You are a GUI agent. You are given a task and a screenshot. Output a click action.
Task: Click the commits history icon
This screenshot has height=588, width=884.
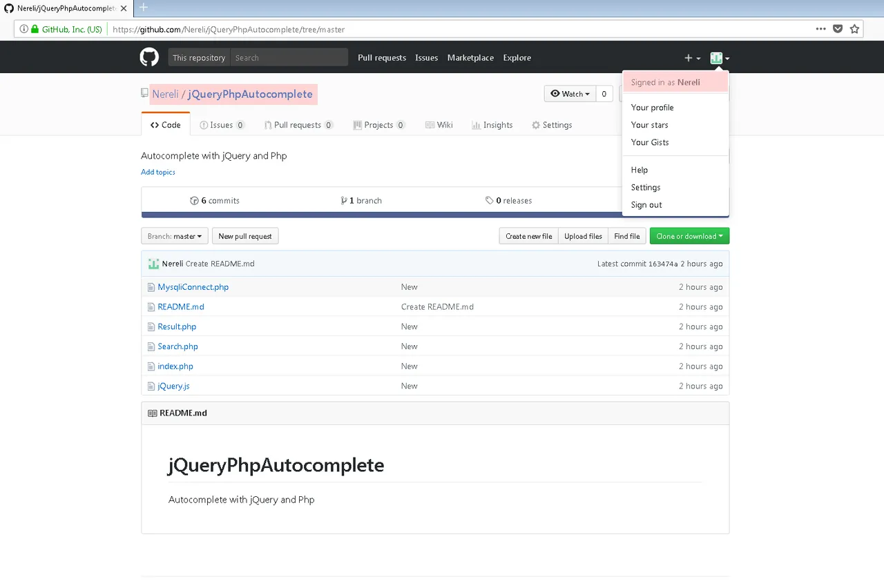click(x=194, y=201)
